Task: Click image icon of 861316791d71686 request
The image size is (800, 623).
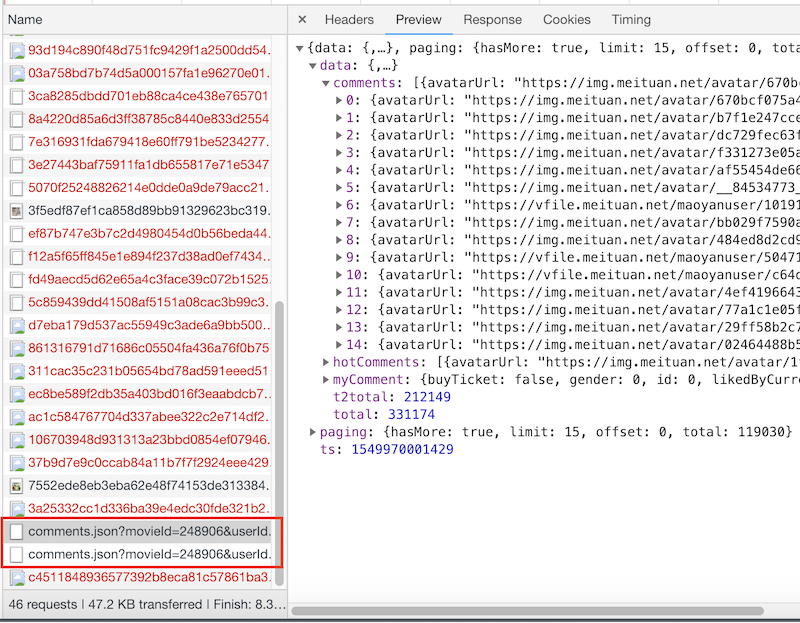Action: (x=17, y=348)
